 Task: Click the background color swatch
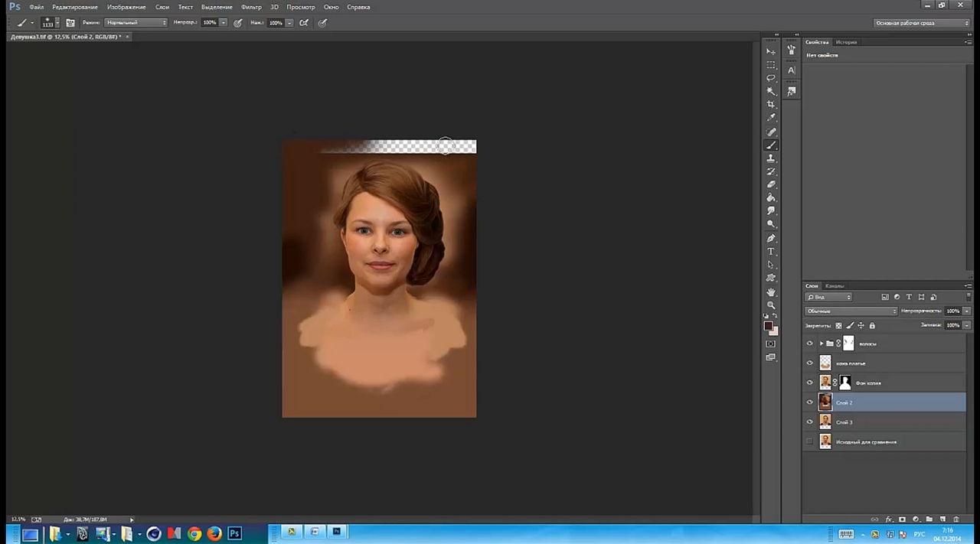[x=774, y=331]
